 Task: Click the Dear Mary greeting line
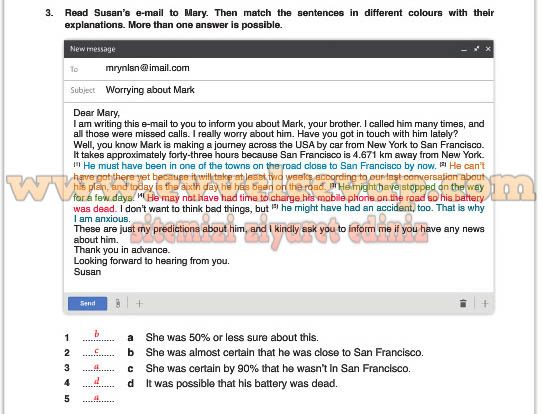96,113
